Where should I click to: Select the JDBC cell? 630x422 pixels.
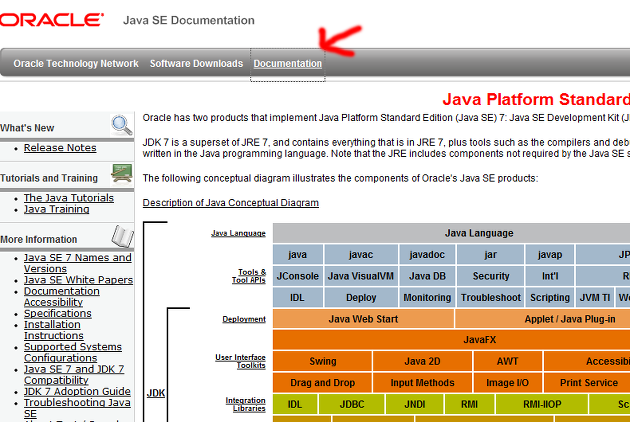click(x=352, y=404)
